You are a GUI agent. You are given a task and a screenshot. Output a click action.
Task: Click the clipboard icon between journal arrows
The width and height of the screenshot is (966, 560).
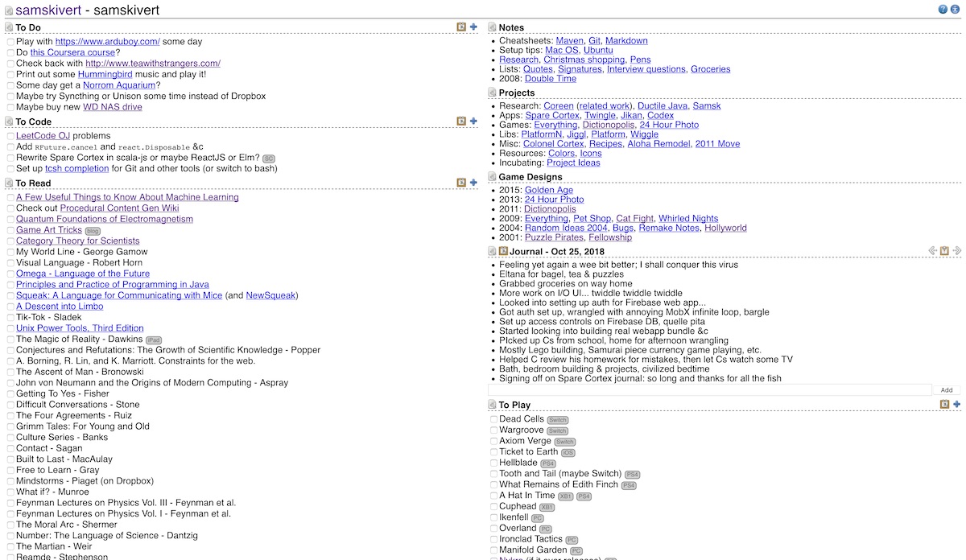point(945,251)
